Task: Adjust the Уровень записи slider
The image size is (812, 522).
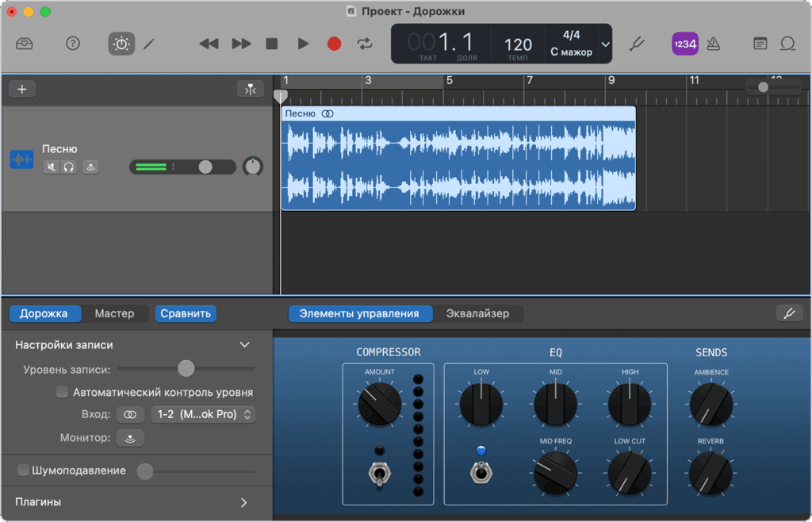Action: (186, 369)
